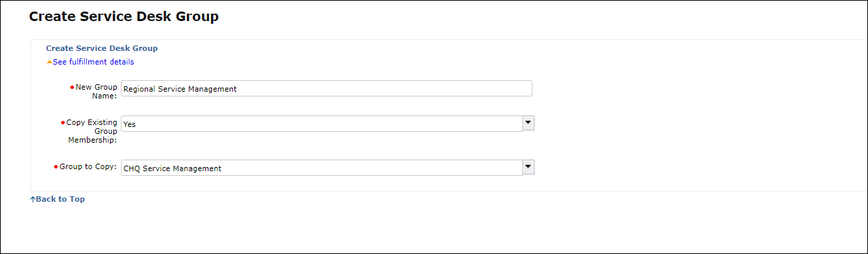868x254 pixels.
Task: Place cursor in Regional Service Management text
Action: [x=180, y=89]
